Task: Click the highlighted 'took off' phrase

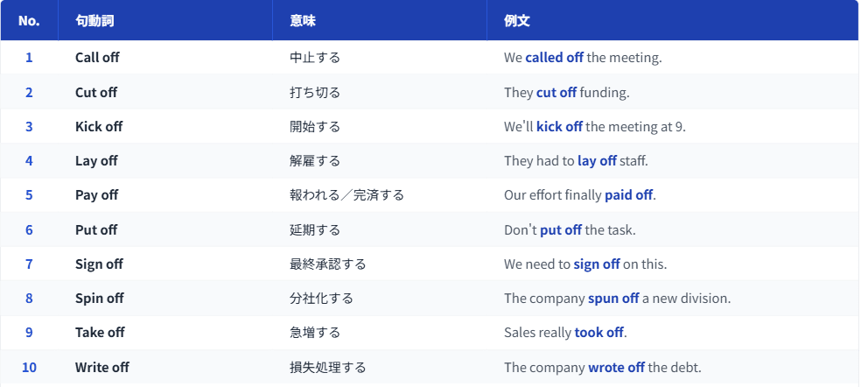Action: pos(599,333)
